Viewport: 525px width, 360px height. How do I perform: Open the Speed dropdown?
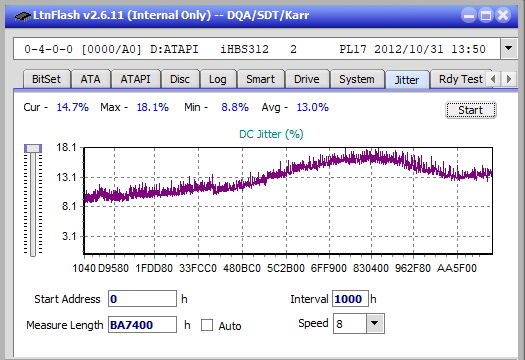(x=375, y=323)
